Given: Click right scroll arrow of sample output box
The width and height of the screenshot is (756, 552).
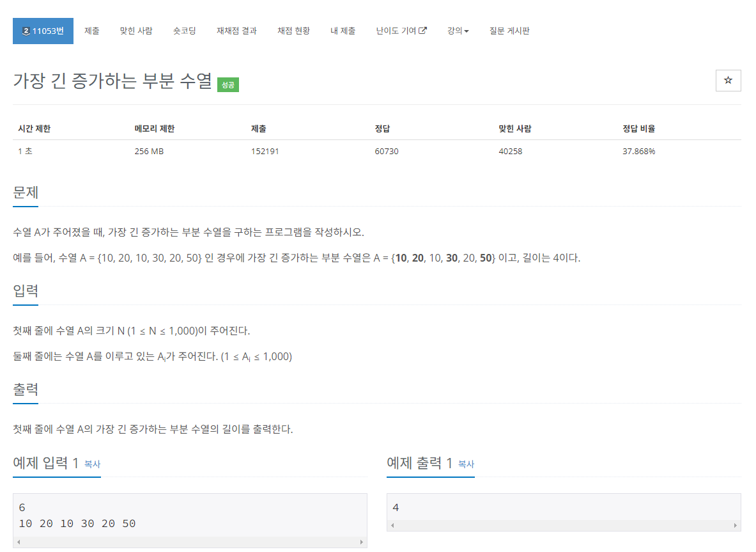Looking at the screenshot, I should click(735, 526).
